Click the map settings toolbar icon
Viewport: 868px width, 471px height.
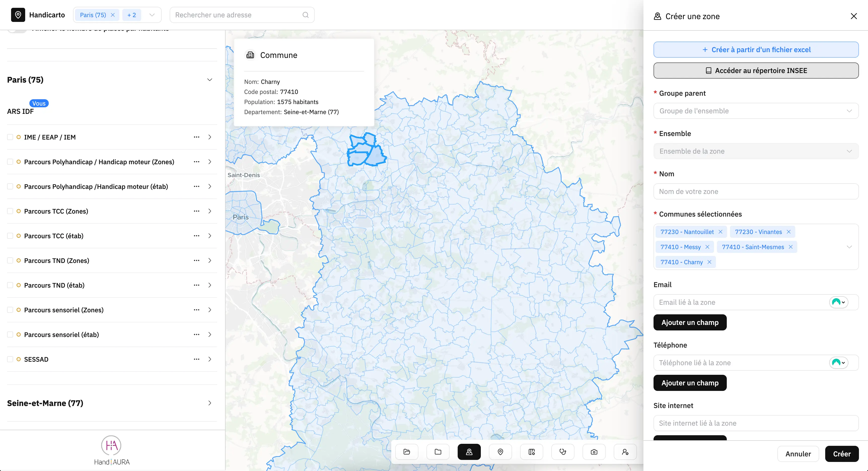[x=532, y=452]
